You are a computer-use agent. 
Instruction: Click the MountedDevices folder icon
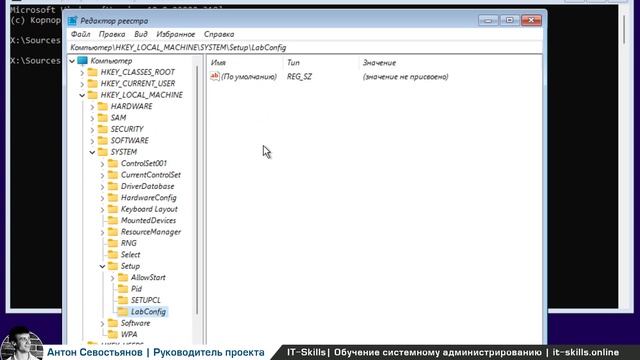[x=113, y=220]
